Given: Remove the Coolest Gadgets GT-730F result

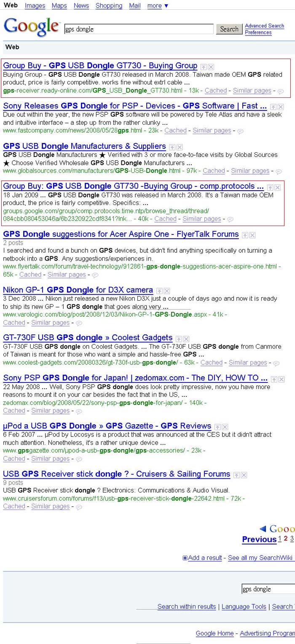Looking at the screenshot, I should (186, 339).
